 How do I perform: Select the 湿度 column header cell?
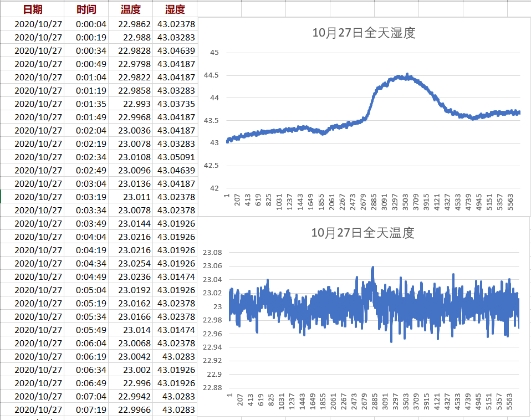click(x=175, y=9)
